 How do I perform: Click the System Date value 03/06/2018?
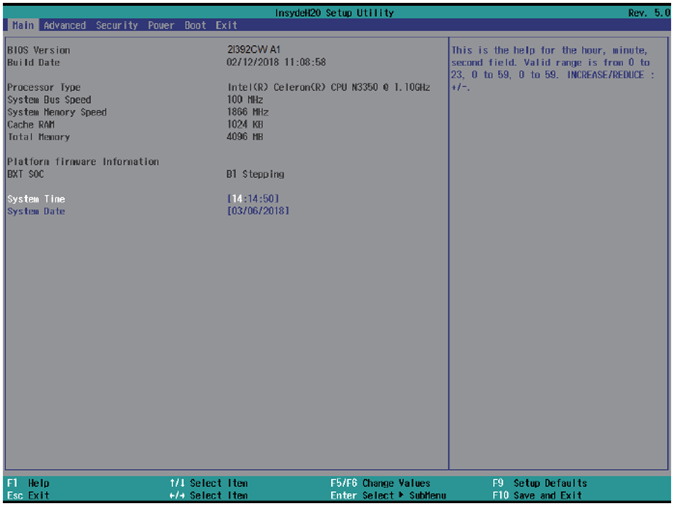tap(258, 211)
